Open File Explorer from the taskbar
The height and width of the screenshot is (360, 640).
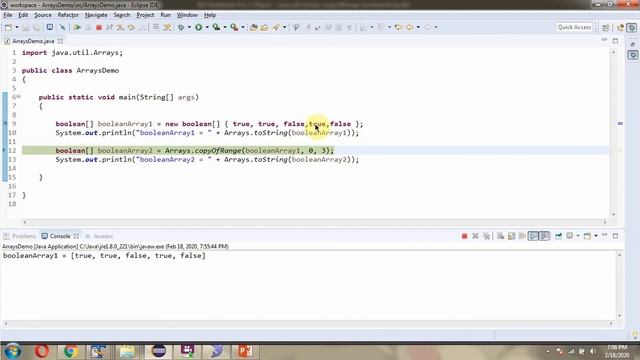pyautogui.click(x=127, y=351)
